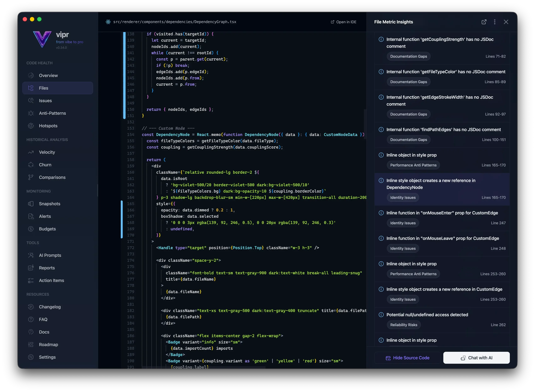Viewport: 535px width, 392px height.
Task: Open the insights panel three-dot menu
Action: tap(494, 22)
